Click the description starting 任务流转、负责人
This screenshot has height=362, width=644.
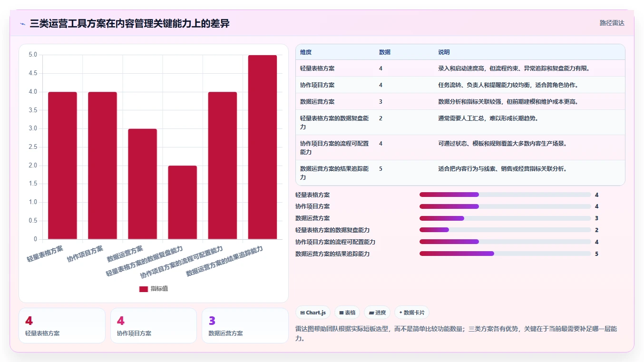[508, 85]
